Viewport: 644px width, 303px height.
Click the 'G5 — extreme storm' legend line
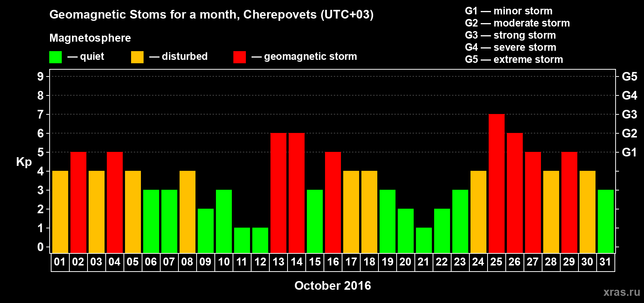(x=514, y=59)
